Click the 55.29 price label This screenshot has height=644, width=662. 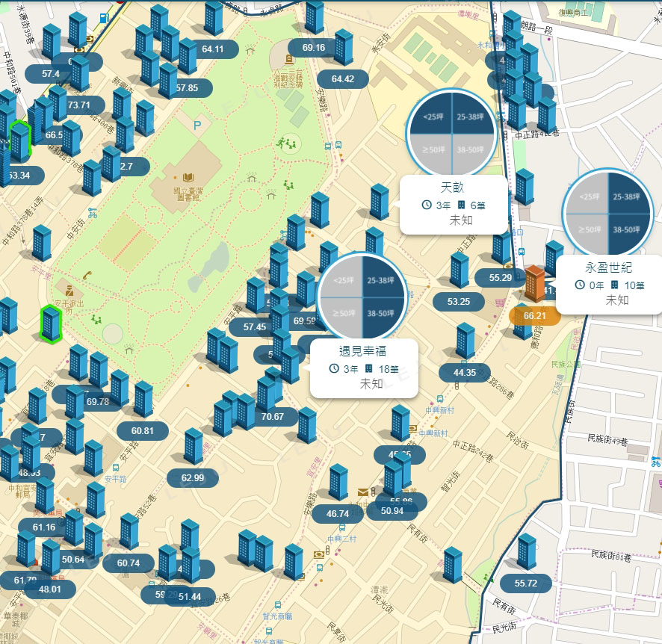(501, 278)
